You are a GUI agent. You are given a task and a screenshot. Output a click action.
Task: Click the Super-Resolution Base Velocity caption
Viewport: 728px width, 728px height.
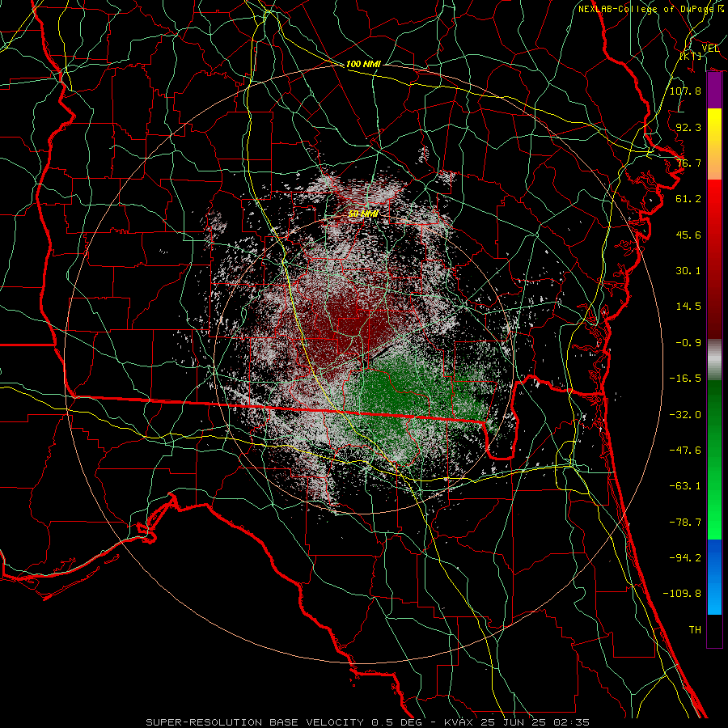point(367,722)
